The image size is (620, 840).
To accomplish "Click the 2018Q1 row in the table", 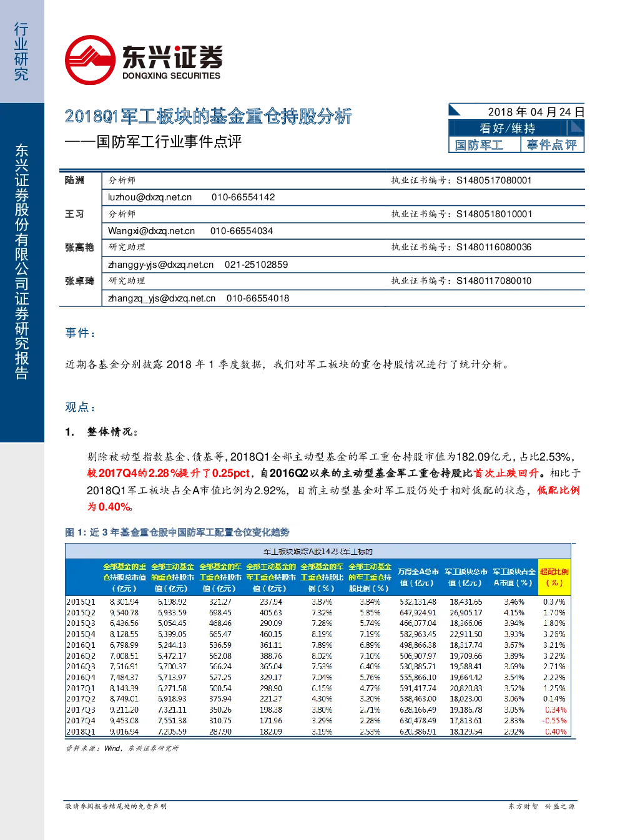I will [318, 731].
